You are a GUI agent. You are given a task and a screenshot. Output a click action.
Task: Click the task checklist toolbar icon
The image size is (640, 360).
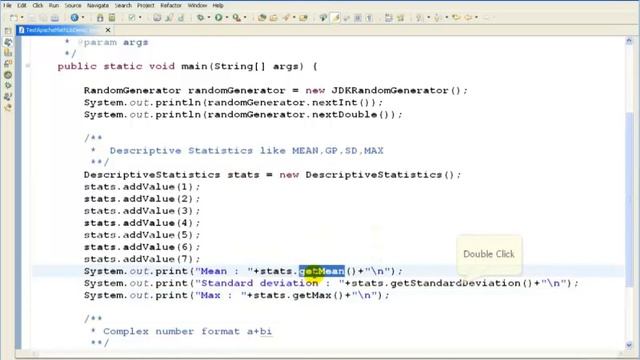coord(132,18)
